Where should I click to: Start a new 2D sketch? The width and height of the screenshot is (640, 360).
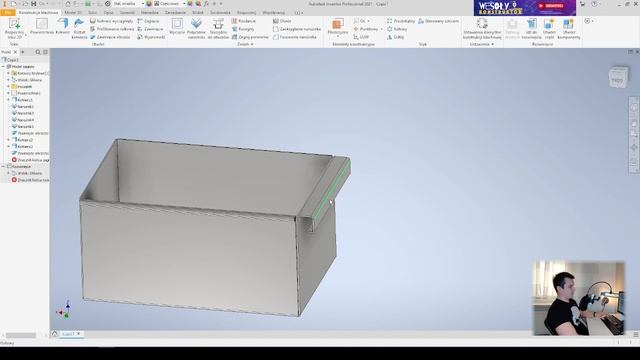point(14,29)
